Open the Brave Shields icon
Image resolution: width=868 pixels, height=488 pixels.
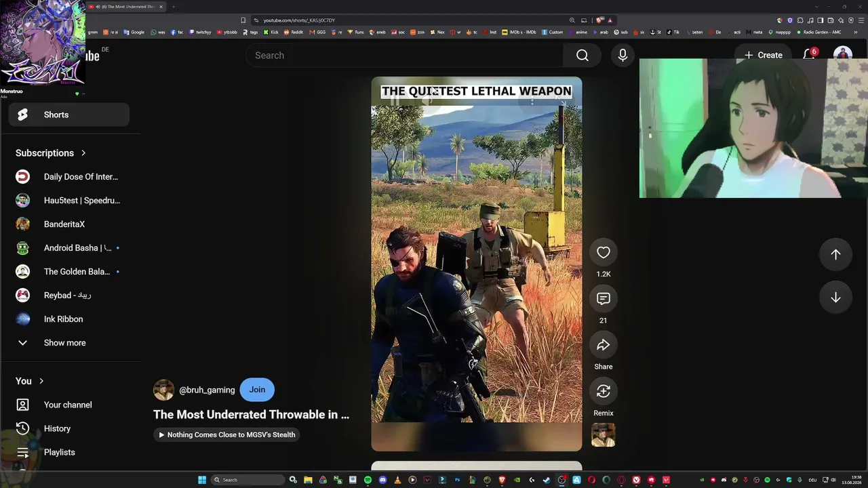click(599, 20)
